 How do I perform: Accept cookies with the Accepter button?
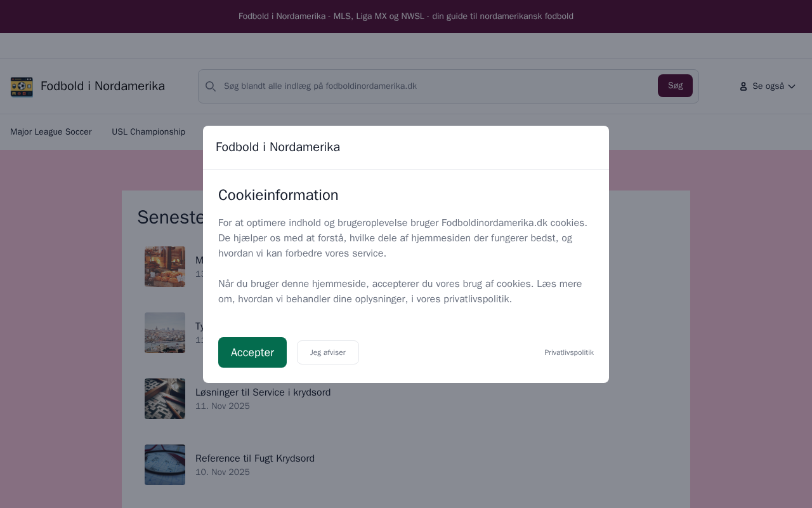tap(252, 352)
